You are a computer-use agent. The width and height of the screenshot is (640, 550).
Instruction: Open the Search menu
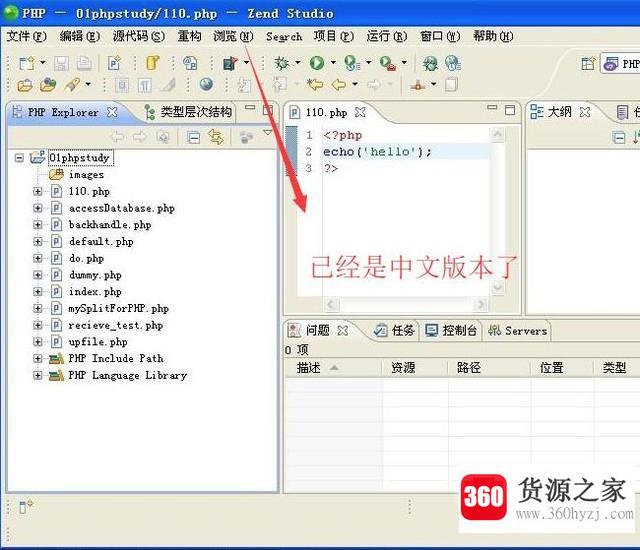284,36
